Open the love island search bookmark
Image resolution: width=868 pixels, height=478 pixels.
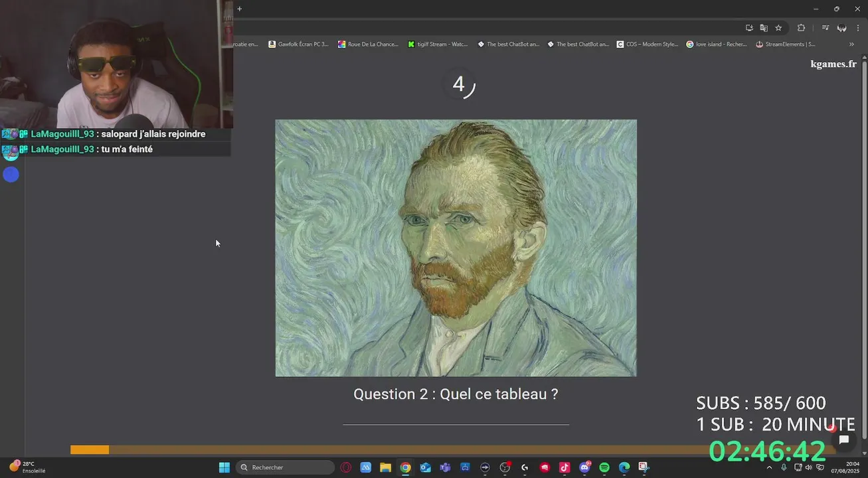(717, 44)
